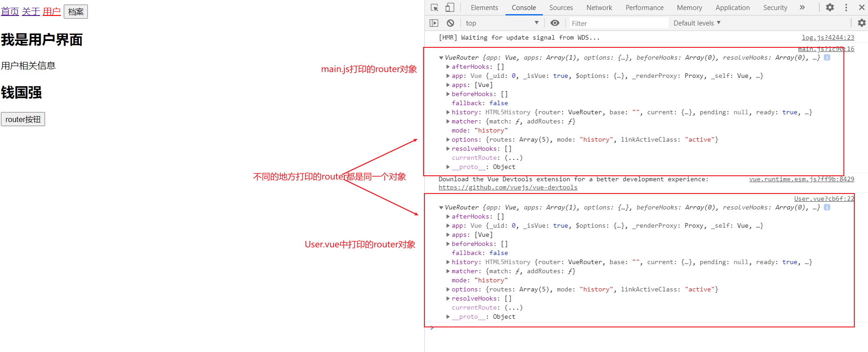This screenshot has height=352, width=868.
Task: Click info badge on first VueRouter object
Action: 827,57
